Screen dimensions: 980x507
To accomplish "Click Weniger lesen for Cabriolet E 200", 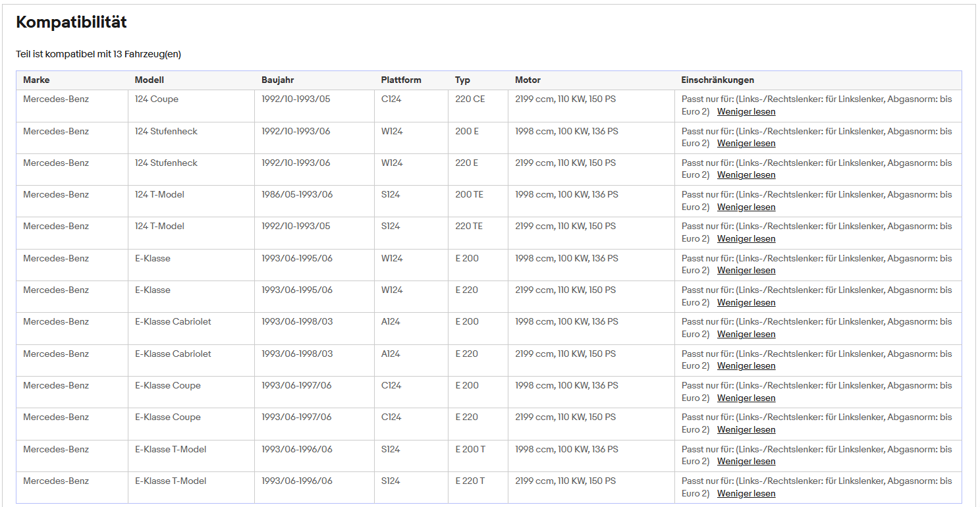I will click(x=746, y=334).
